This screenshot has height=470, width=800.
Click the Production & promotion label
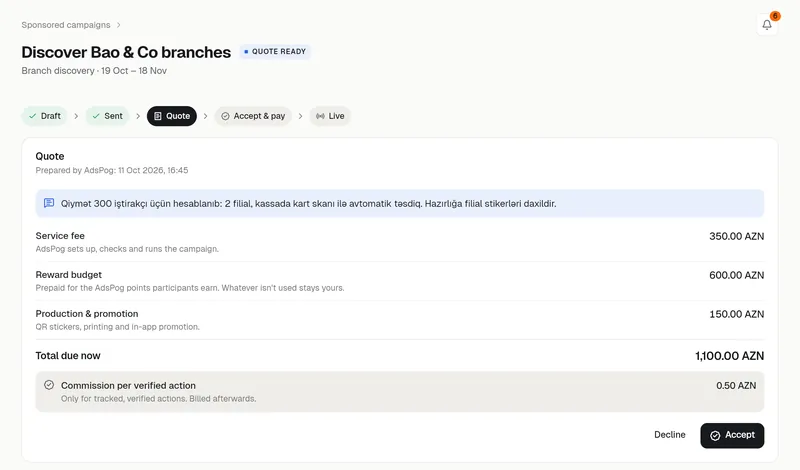[87, 313]
